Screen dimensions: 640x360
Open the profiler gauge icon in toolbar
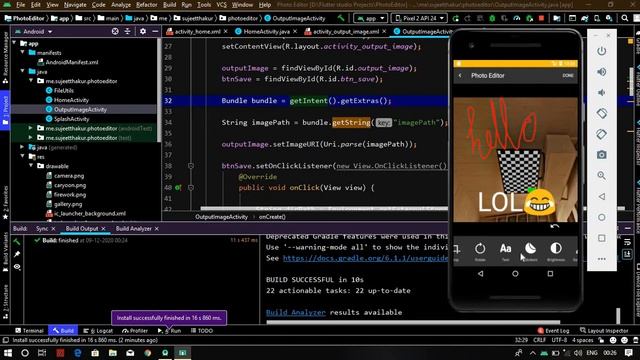(x=517, y=18)
